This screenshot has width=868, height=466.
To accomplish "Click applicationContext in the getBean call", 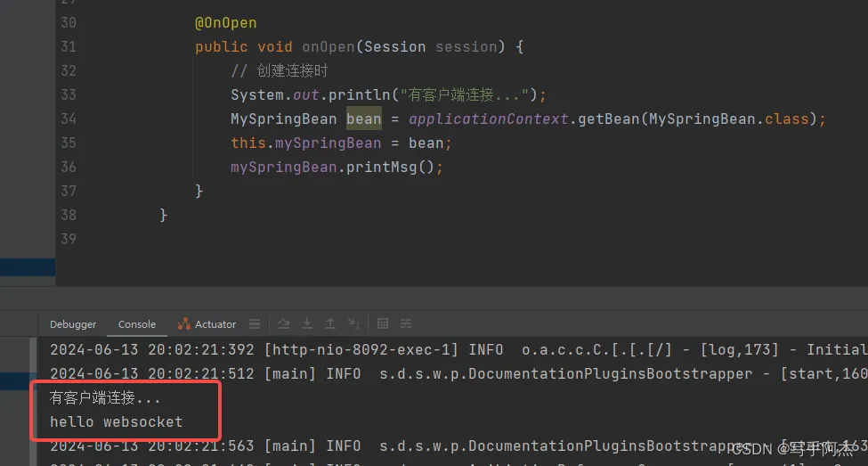I will tap(488, 119).
